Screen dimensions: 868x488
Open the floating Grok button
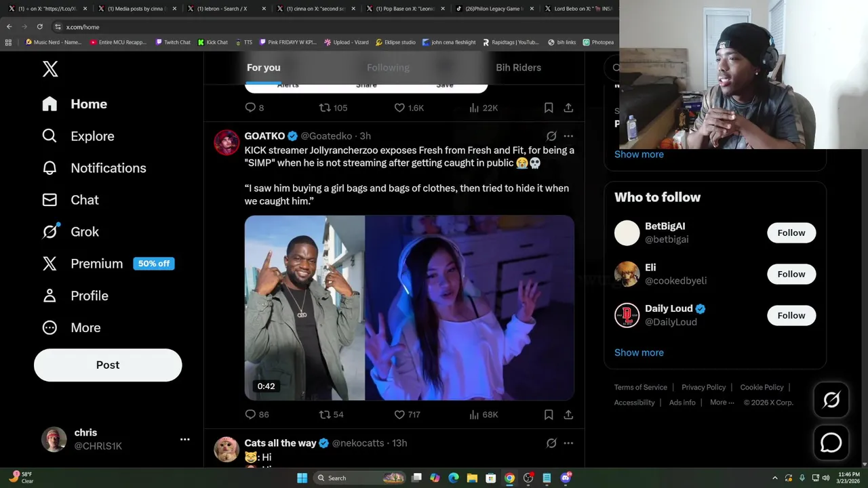[x=831, y=400]
